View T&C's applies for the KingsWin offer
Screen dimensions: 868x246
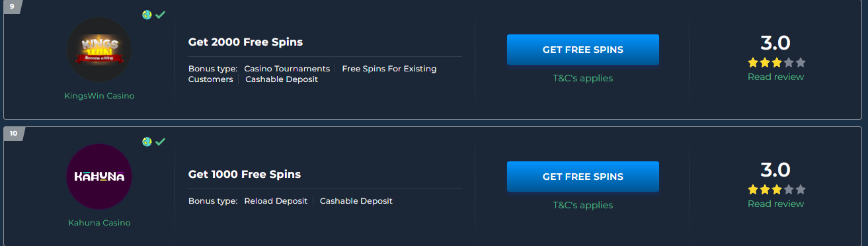pyautogui.click(x=583, y=78)
